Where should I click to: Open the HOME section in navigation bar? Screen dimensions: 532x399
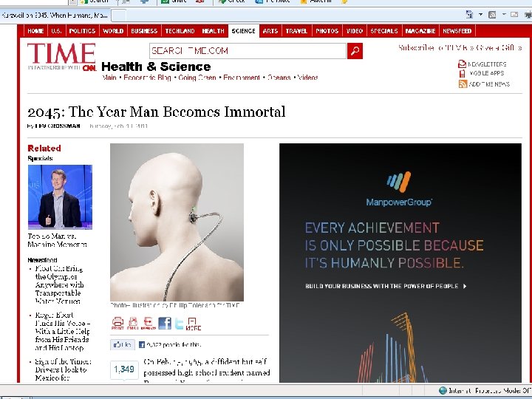pyautogui.click(x=35, y=31)
